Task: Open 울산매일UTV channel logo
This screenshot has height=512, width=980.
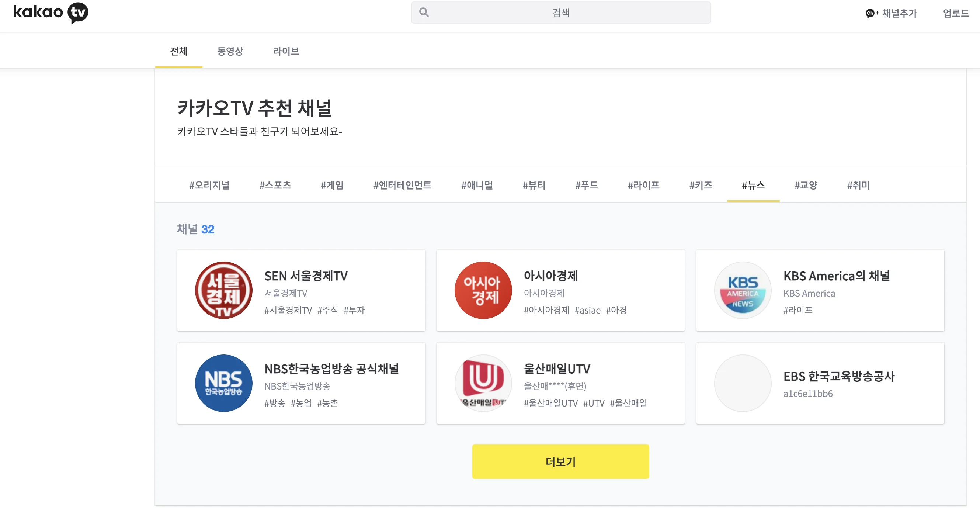Action: [x=483, y=383]
